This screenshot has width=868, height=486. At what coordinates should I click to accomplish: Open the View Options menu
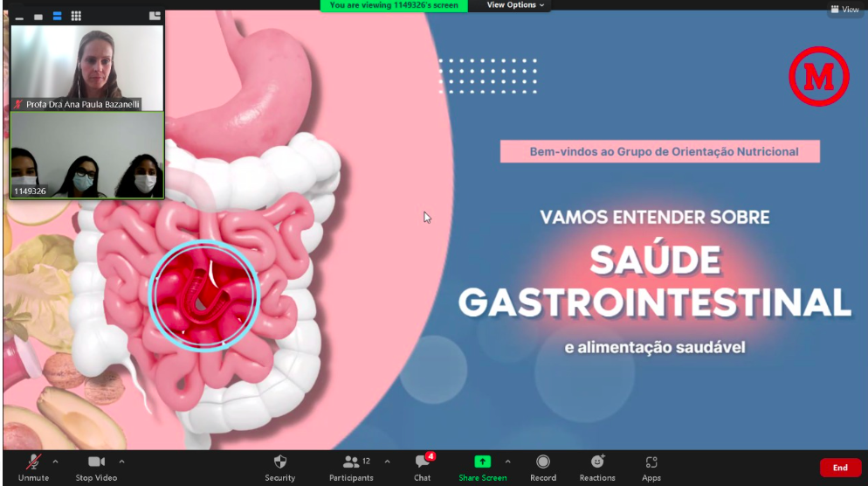pos(515,5)
